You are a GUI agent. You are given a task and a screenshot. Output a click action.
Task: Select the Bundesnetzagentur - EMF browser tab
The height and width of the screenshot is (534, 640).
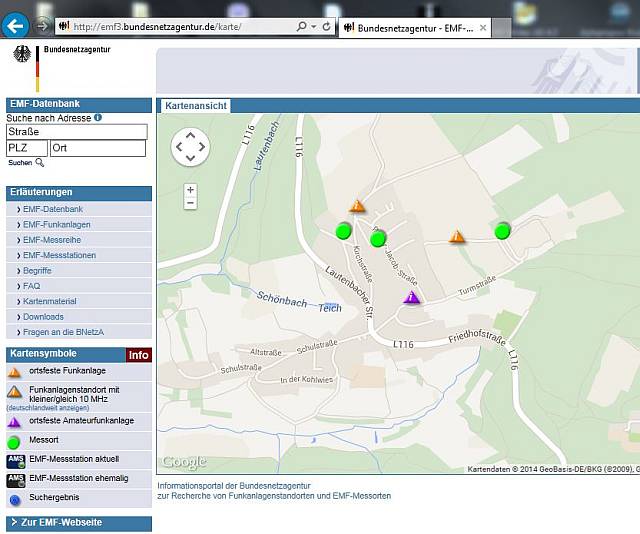[410, 28]
